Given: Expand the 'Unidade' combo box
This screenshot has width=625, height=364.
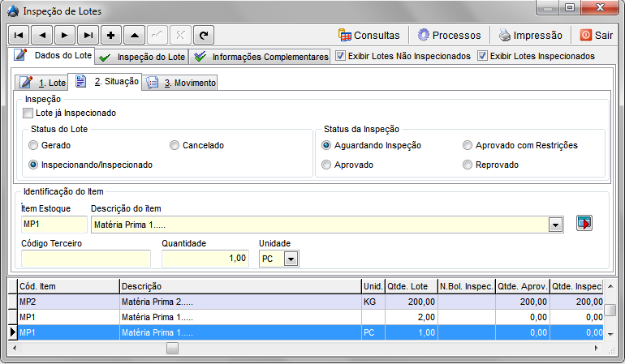Looking at the screenshot, I should click(x=291, y=259).
